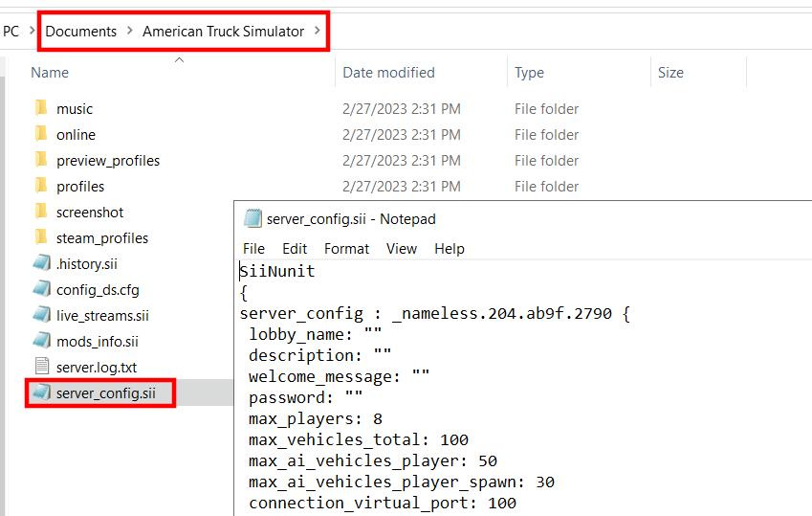Click the server.log.txt text file icon

[x=42, y=367]
